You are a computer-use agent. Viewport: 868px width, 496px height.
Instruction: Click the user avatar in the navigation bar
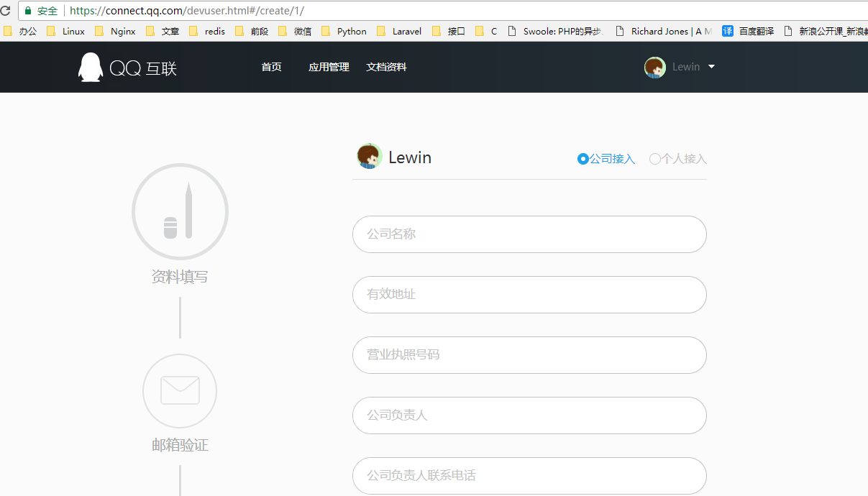654,68
